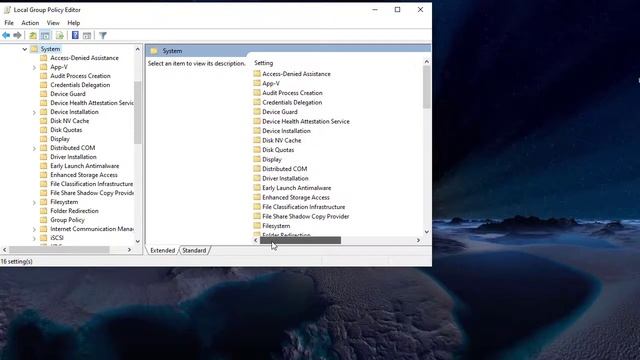Select Disk NV Cache in Setting list
Image resolution: width=640 pixels, height=360 pixels.
tap(282, 140)
